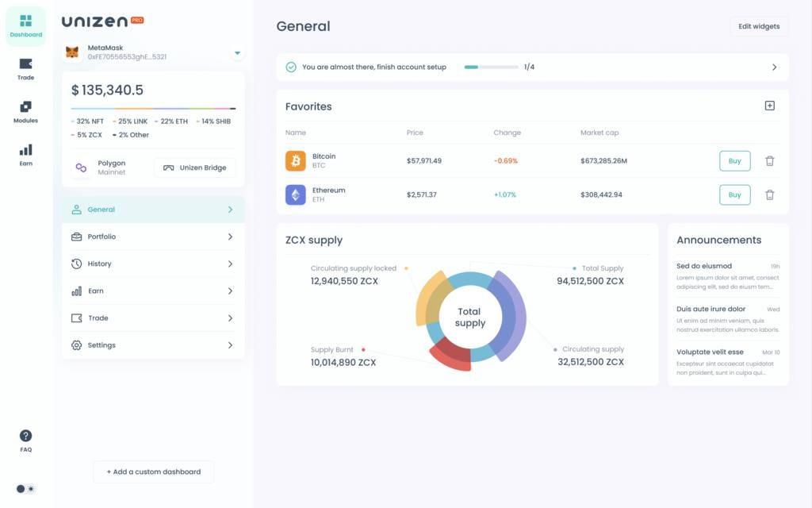
Task: Select the Trade item in panel menu
Action: (153, 317)
